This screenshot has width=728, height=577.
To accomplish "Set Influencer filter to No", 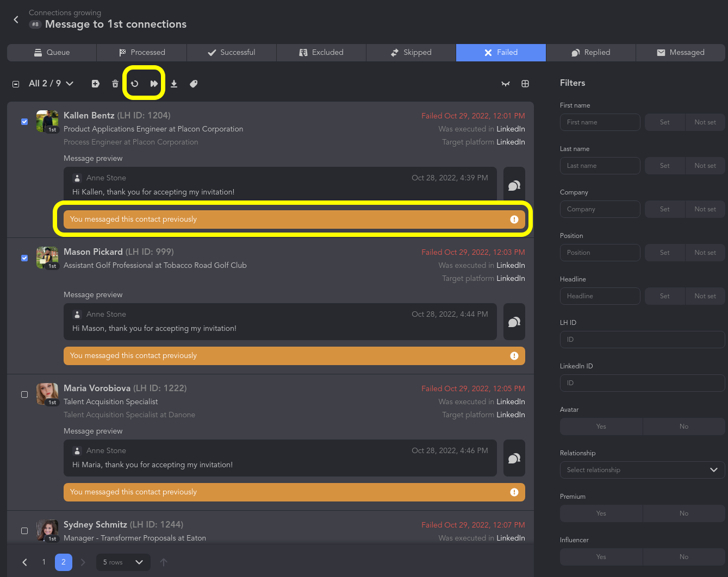I will coord(684,557).
